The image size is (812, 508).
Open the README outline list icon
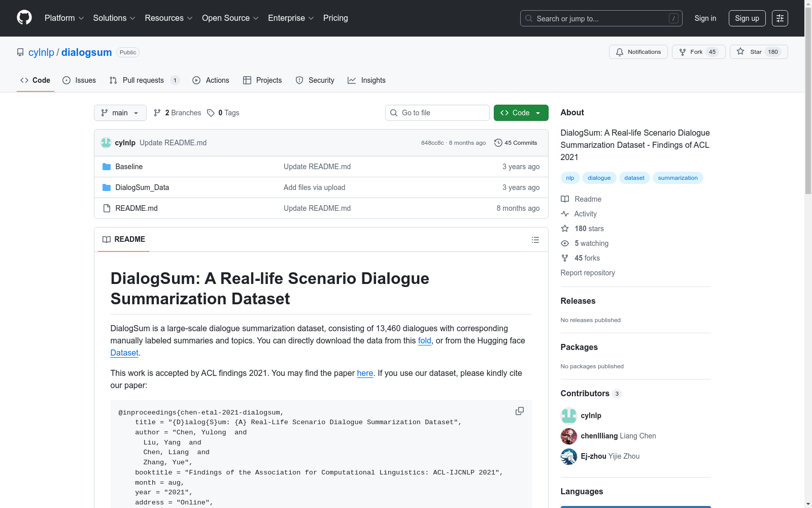pyautogui.click(x=535, y=240)
